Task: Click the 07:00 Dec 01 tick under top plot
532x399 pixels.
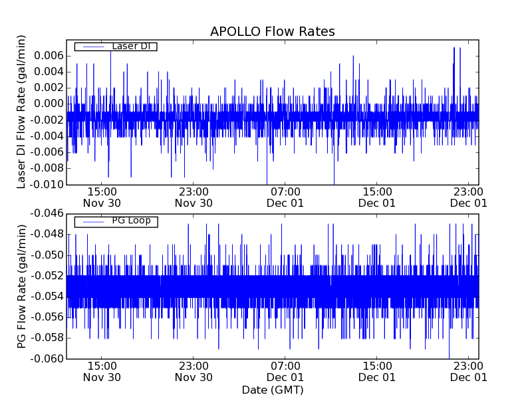Action: [x=285, y=198]
